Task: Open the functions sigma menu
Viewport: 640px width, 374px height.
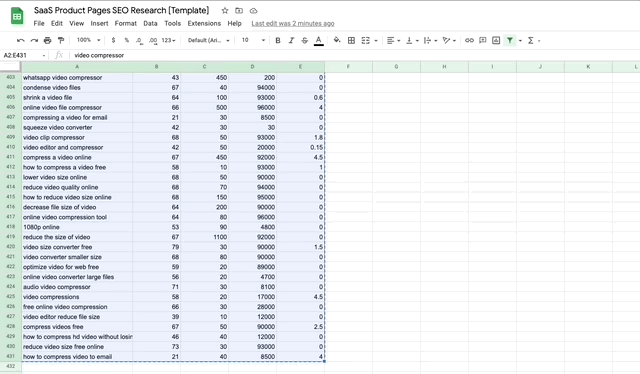Action: coord(531,40)
